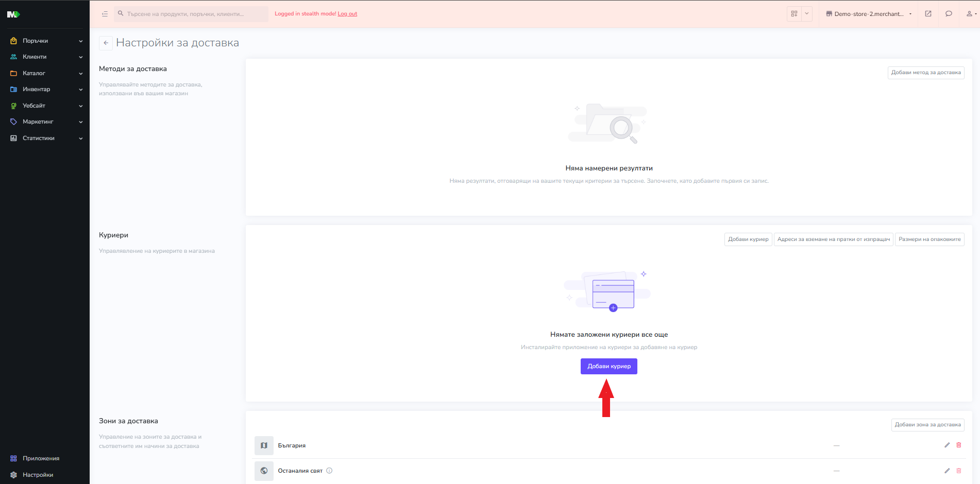Open Настройки in the sidebar
980x484 pixels.
38,475
